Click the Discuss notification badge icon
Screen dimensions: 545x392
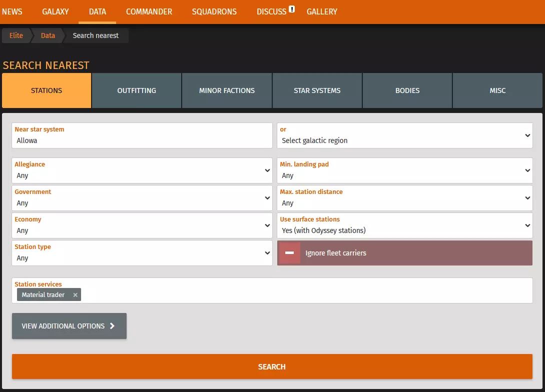292,9
